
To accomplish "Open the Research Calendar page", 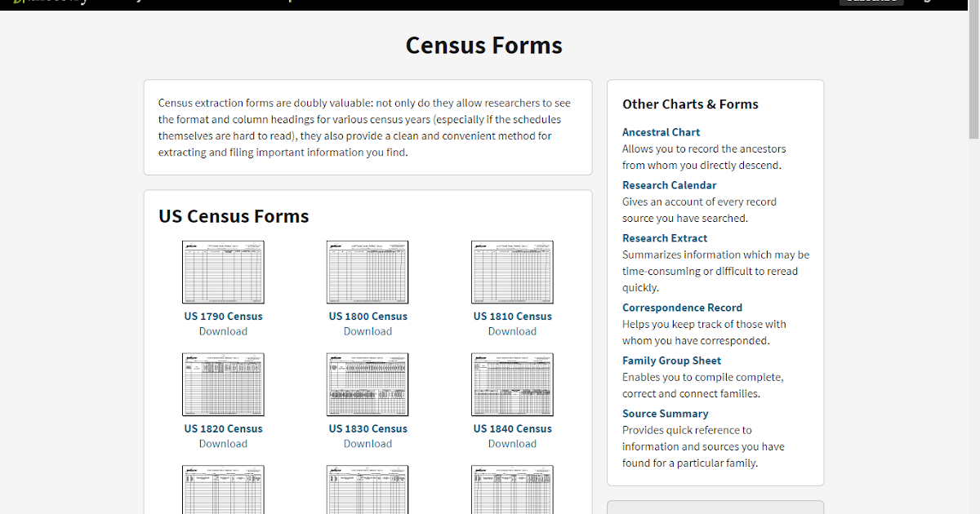I will point(669,185).
